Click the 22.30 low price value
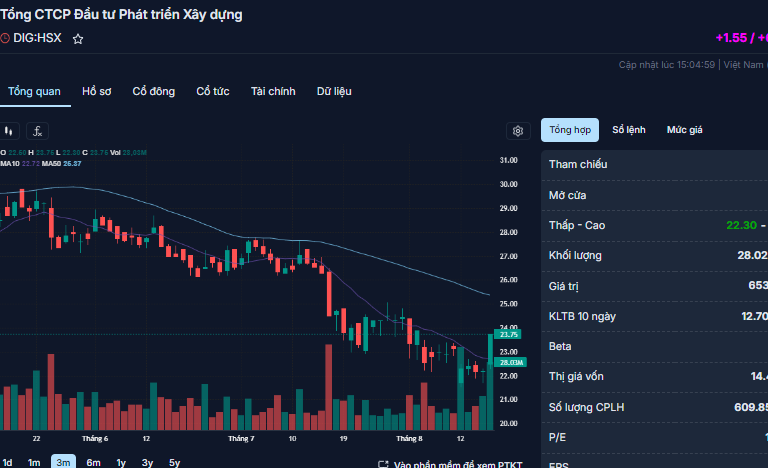Screen dimensions: 768x468 tap(741, 225)
